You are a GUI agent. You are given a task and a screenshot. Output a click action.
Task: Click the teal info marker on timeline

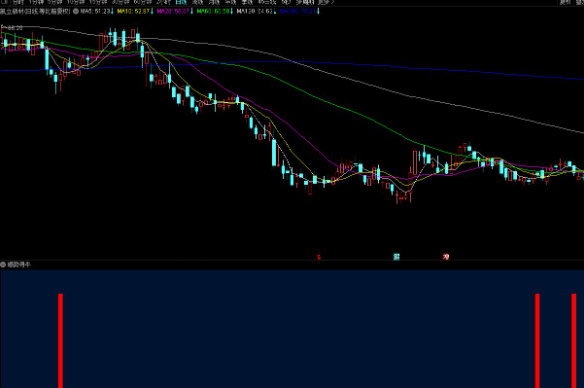click(x=397, y=257)
